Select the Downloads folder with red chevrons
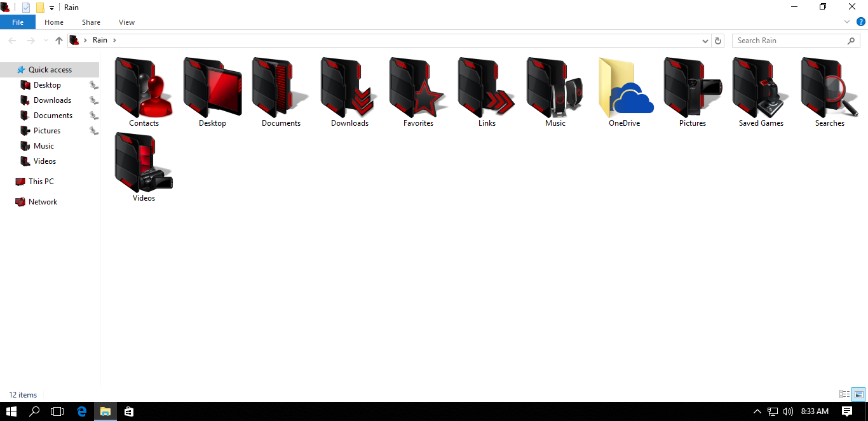 [349, 88]
